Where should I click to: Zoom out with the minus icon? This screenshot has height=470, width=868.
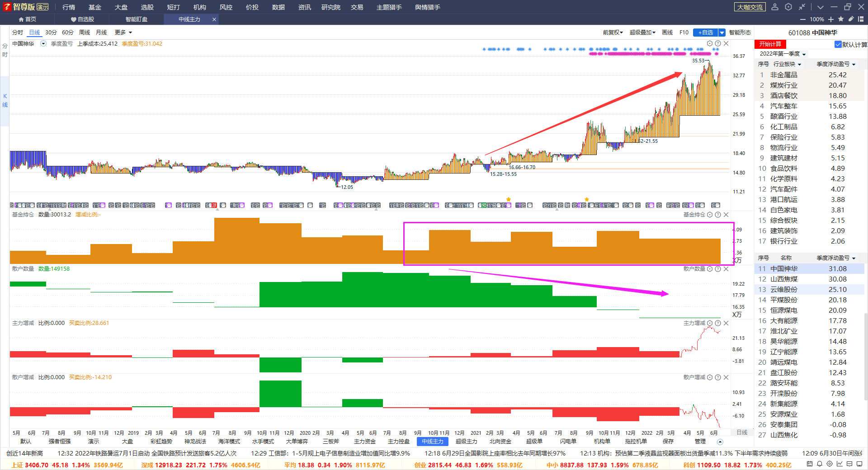(x=803, y=19)
